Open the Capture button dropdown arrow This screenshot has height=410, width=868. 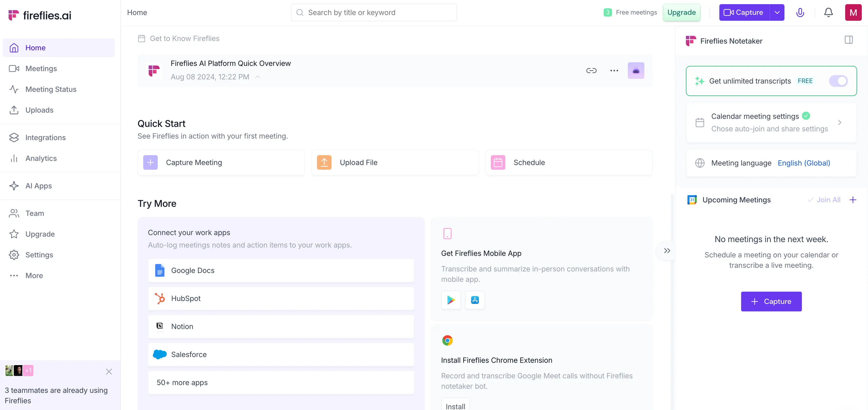(x=777, y=12)
